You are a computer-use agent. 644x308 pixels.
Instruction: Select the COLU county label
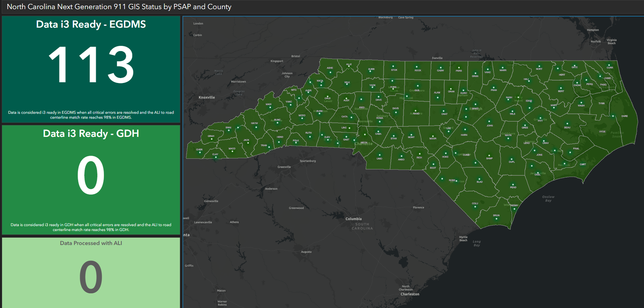click(475, 203)
